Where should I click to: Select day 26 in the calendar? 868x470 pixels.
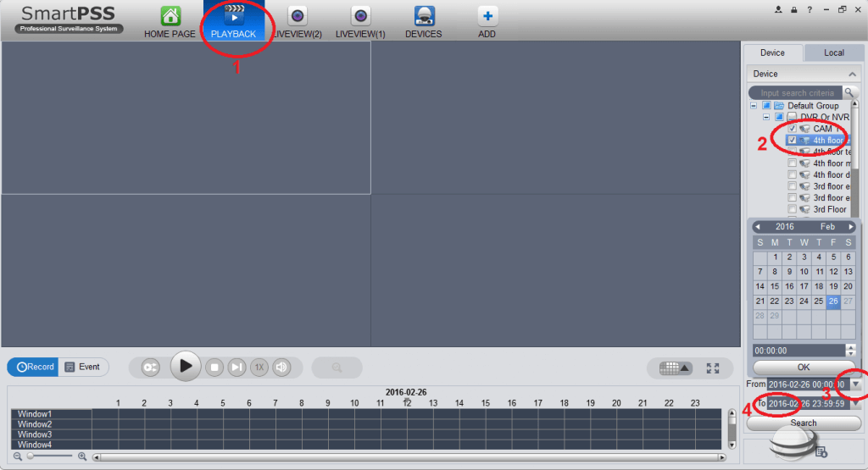[x=833, y=301]
